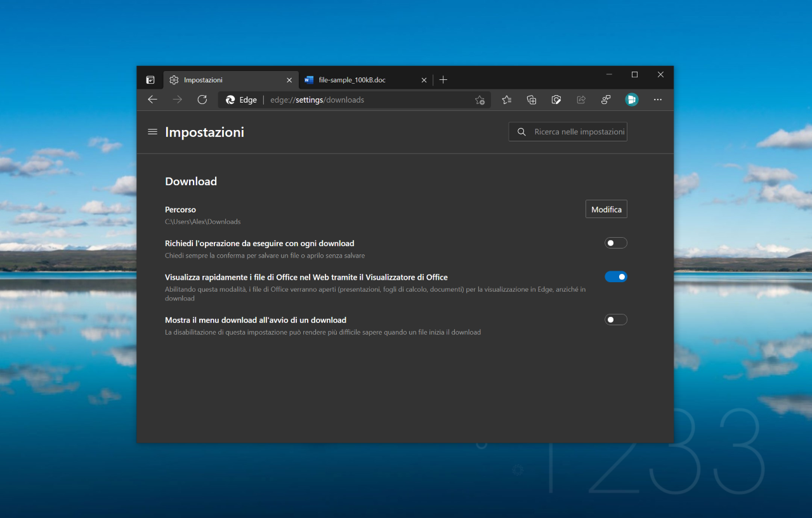Image resolution: width=812 pixels, height=518 pixels.
Task: Click the shield performance toolbar icon
Action: pyautogui.click(x=556, y=100)
